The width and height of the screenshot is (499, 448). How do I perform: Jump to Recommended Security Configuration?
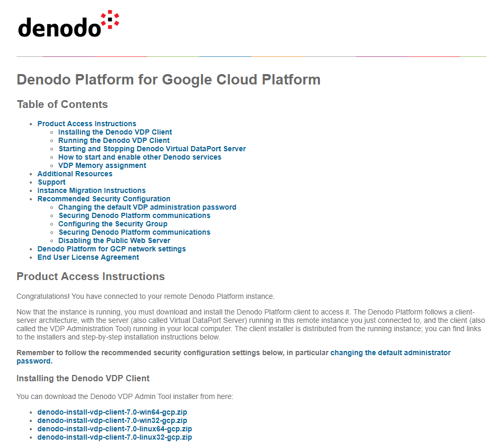coord(104,199)
